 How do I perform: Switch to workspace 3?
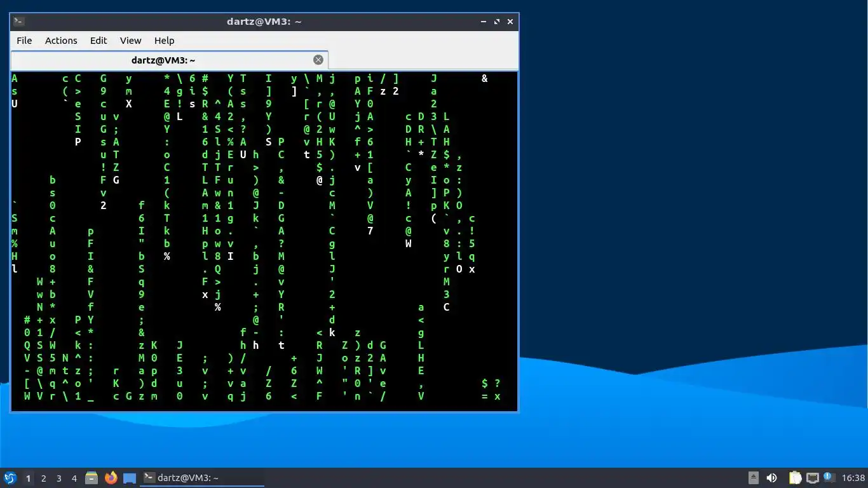pyautogui.click(x=58, y=478)
